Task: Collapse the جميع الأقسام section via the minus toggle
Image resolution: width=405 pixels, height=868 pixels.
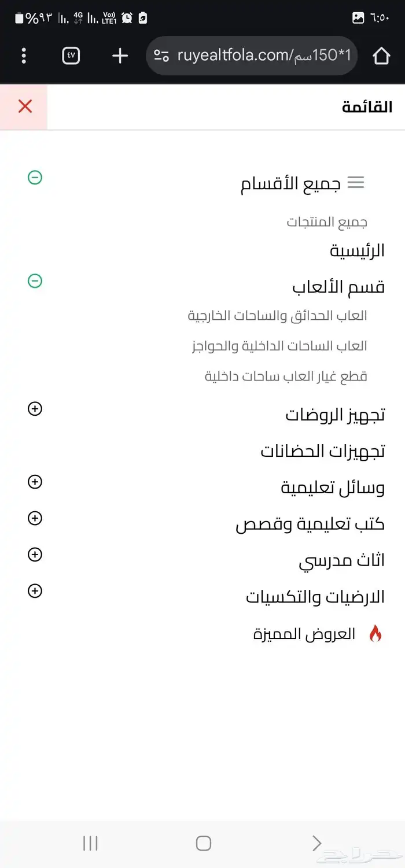Action: (x=36, y=178)
